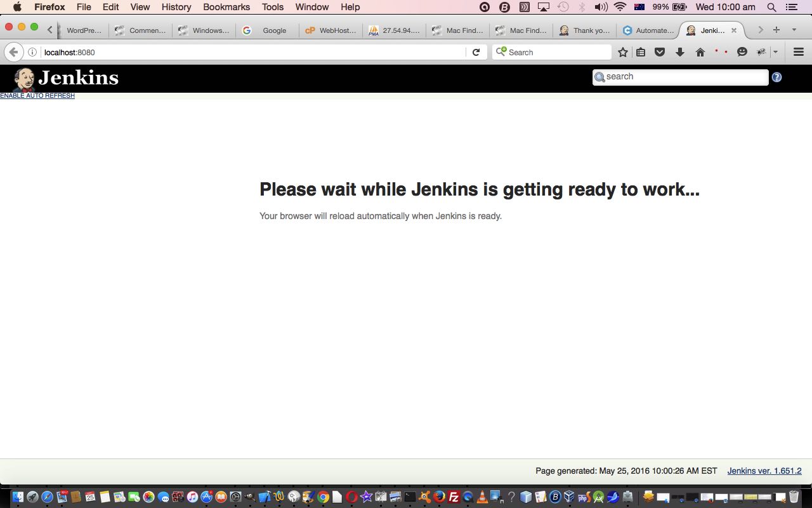
Task: Launch Opera from the Dock
Action: (x=351, y=497)
